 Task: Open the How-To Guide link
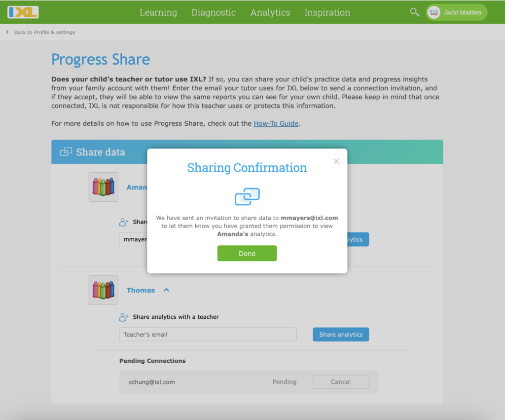(276, 123)
